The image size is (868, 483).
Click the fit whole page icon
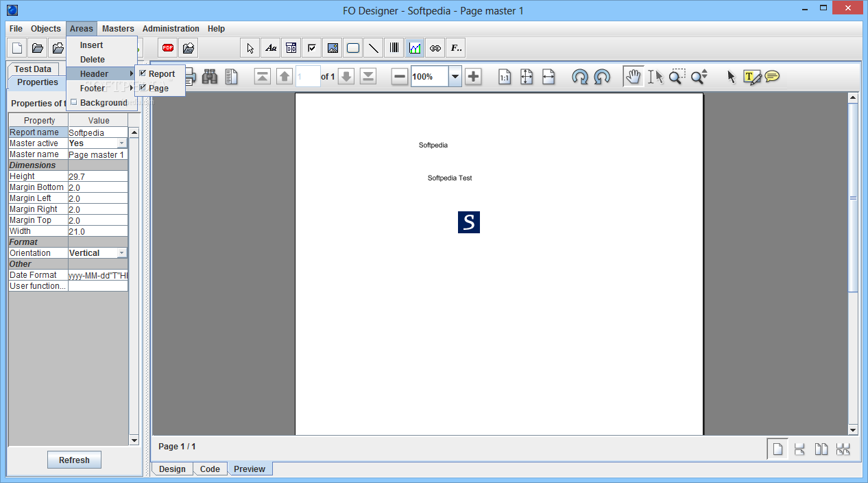pyautogui.click(x=527, y=77)
